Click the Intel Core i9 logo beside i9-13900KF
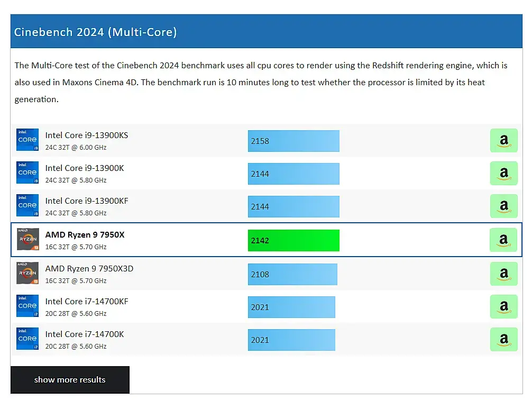The image size is (532, 400). 27,205
